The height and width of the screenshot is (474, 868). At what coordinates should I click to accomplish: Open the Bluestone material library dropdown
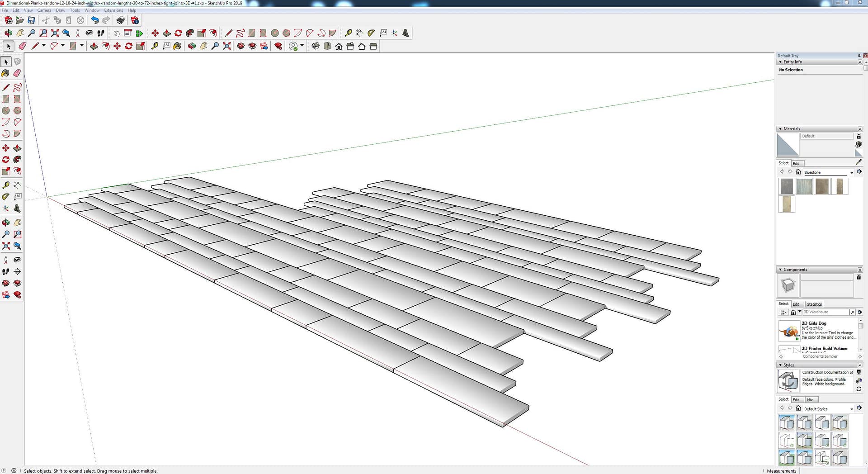pyautogui.click(x=852, y=172)
